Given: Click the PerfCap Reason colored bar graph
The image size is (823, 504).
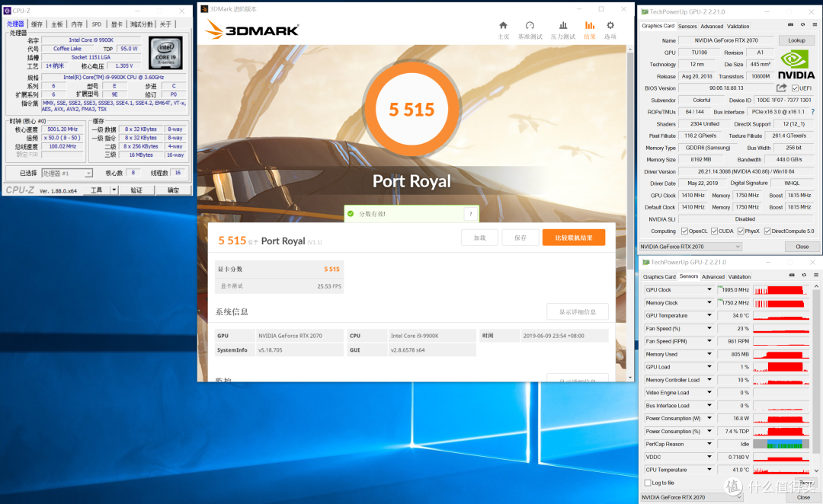Looking at the screenshot, I should point(781,444).
